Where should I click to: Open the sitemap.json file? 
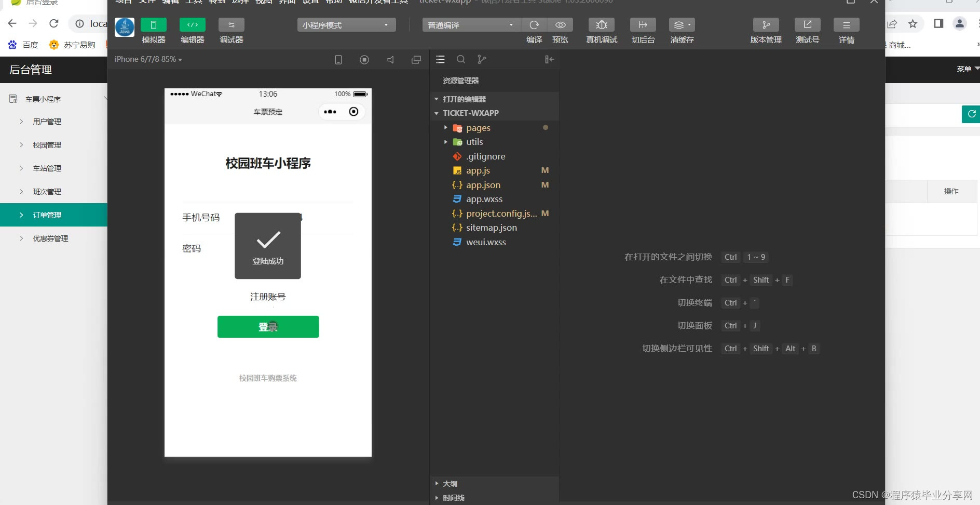495,228
